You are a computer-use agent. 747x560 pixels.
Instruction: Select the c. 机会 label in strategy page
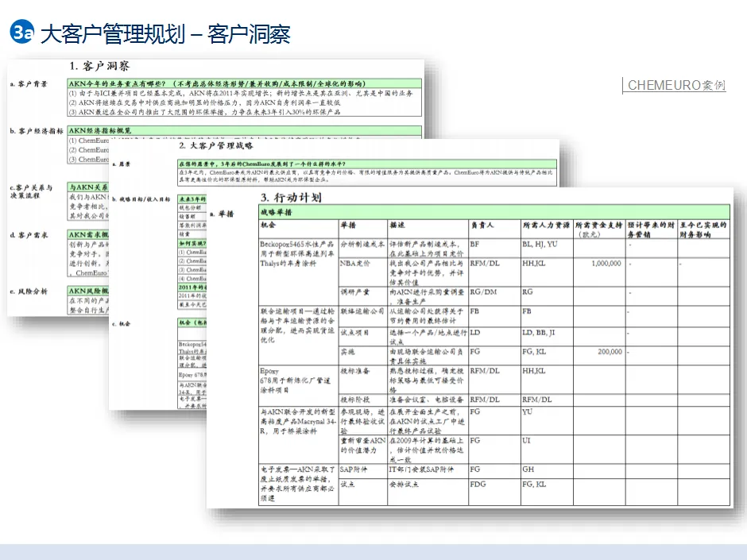coord(122,324)
